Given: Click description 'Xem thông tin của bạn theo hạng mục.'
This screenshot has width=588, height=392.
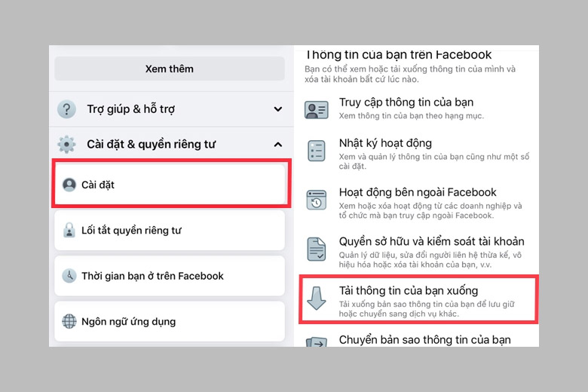Looking at the screenshot, I should pyautogui.click(x=412, y=116).
